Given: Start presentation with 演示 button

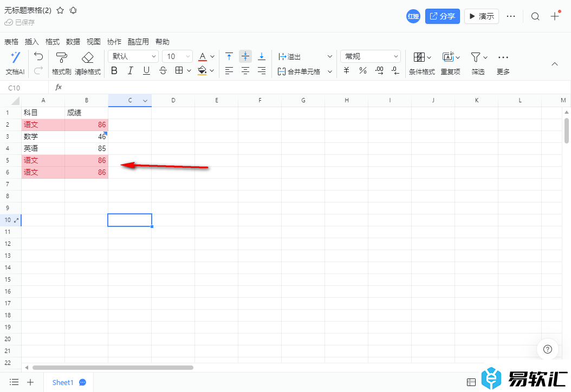Looking at the screenshot, I should 482,16.
